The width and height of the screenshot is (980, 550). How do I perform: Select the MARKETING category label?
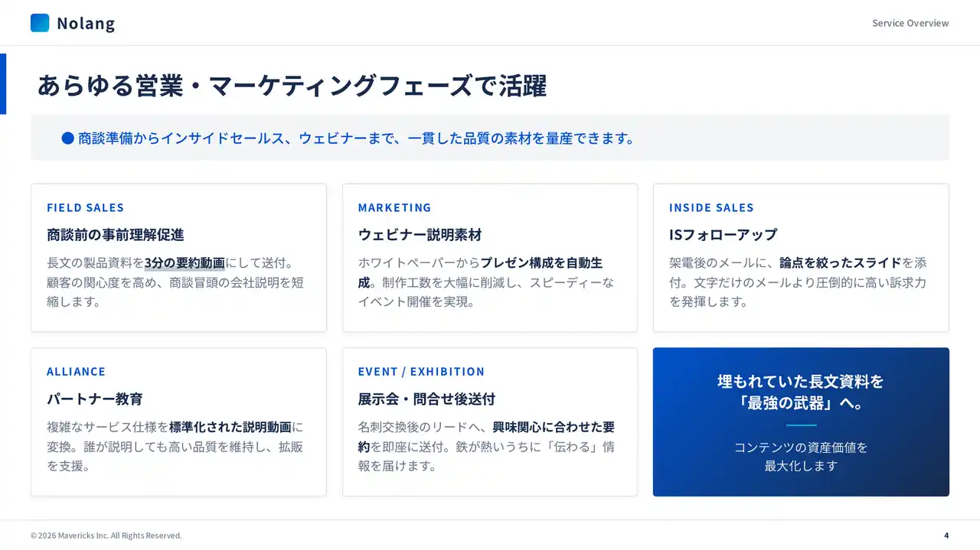[394, 207]
